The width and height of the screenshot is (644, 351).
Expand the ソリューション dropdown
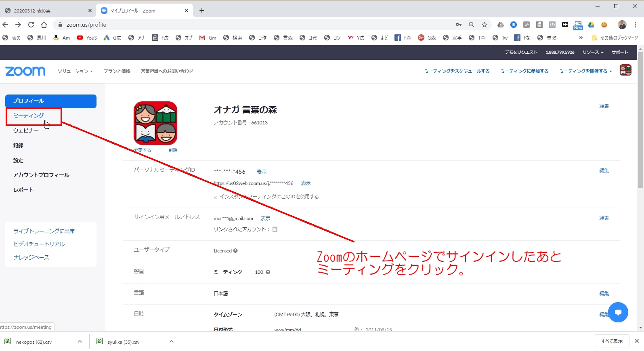(x=75, y=71)
